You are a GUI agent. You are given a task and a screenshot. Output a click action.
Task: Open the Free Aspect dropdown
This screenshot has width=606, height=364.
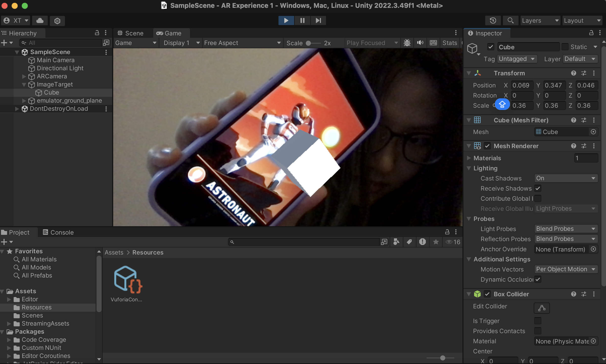tap(242, 43)
